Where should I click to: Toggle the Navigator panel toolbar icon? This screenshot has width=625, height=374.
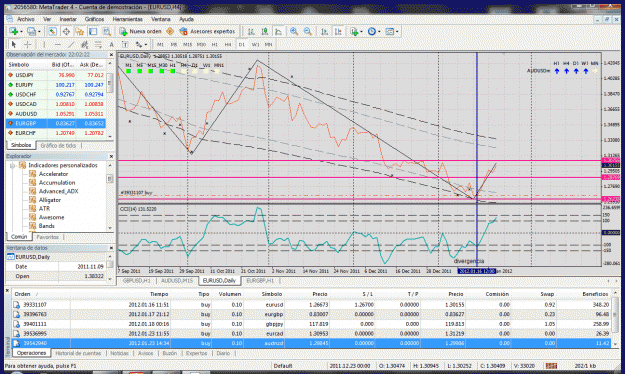tap(79, 31)
